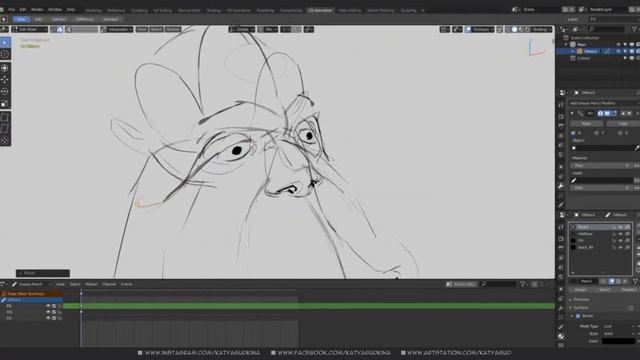Toggle the Z axis checkbox in modifier
Viewport: 640px width, 360px height.
click(x=620, y=133)
